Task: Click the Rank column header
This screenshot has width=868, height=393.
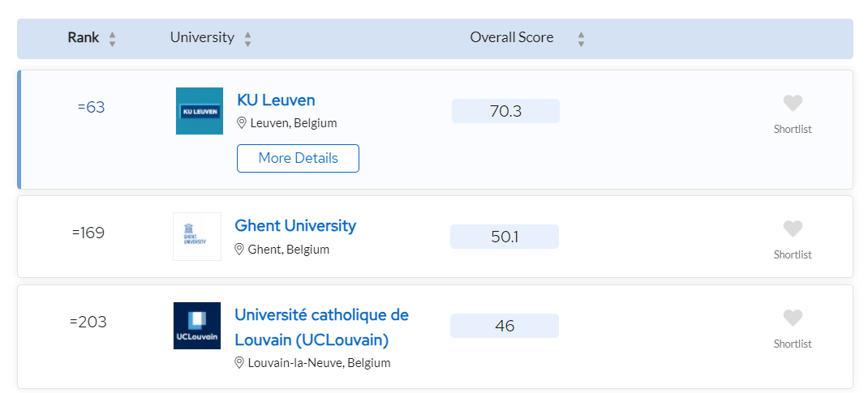Action: 84,37
